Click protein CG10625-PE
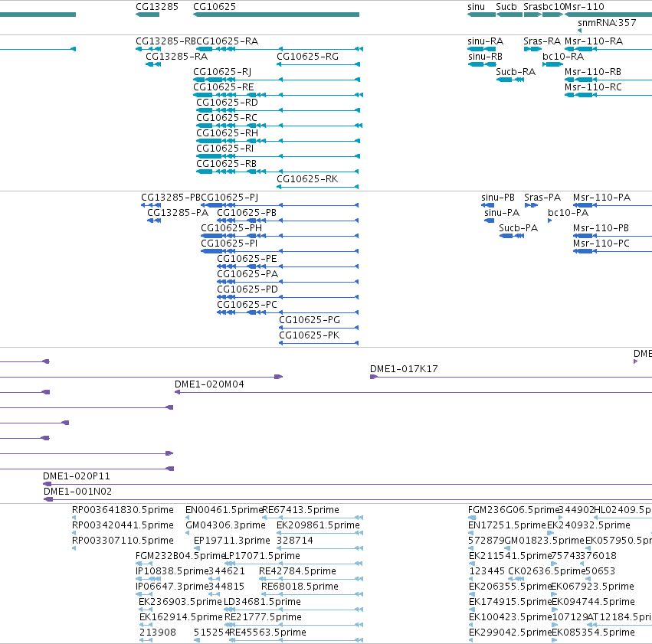The image size is (652, 644). (247, 259)
